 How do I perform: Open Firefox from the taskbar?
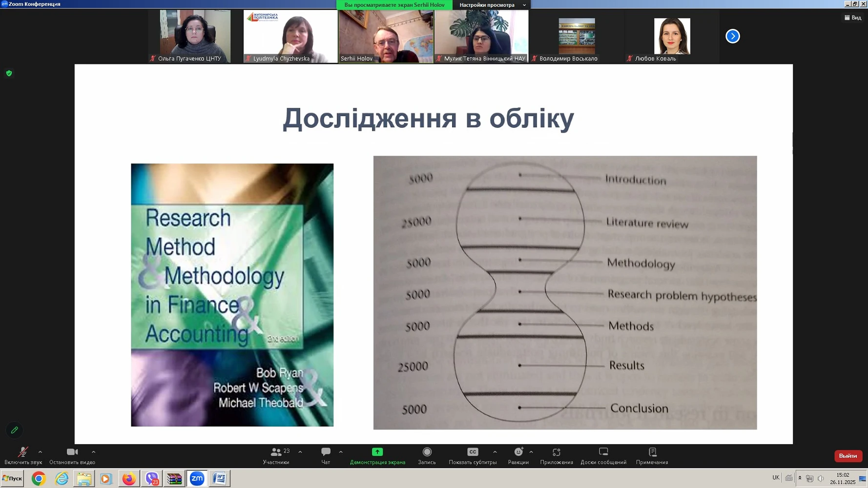pyautogui.click(x=129, y=479)
